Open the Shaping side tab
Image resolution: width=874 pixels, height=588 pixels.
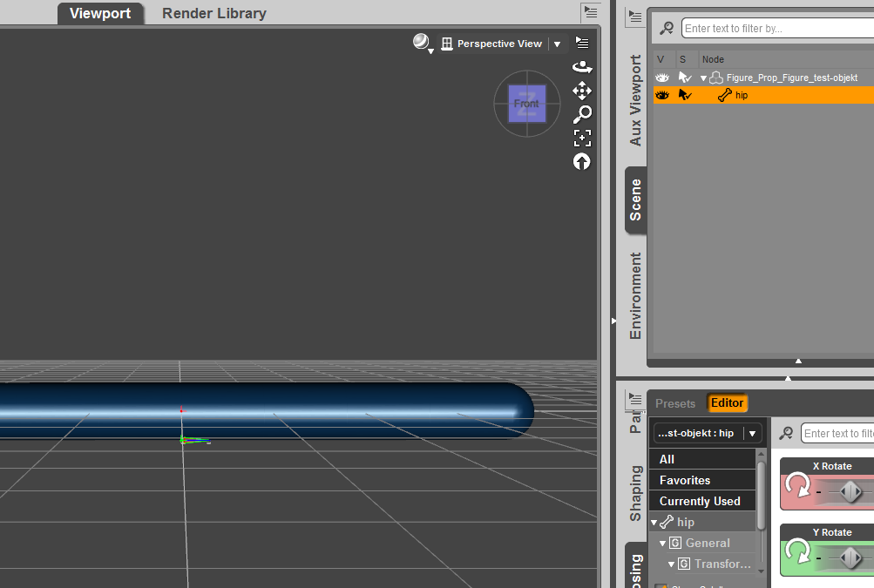click(x=635, y=493)
